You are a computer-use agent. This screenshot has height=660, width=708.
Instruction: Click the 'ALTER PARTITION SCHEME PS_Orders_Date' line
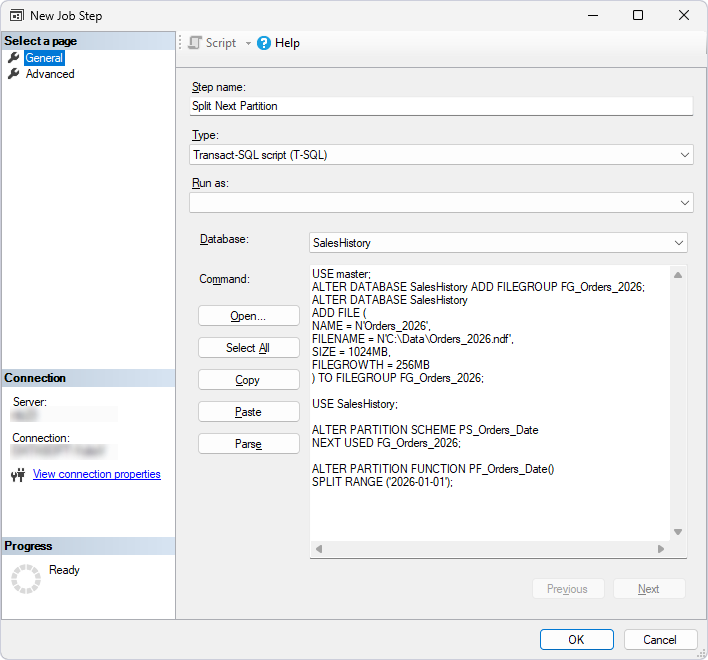pos(425,430)
